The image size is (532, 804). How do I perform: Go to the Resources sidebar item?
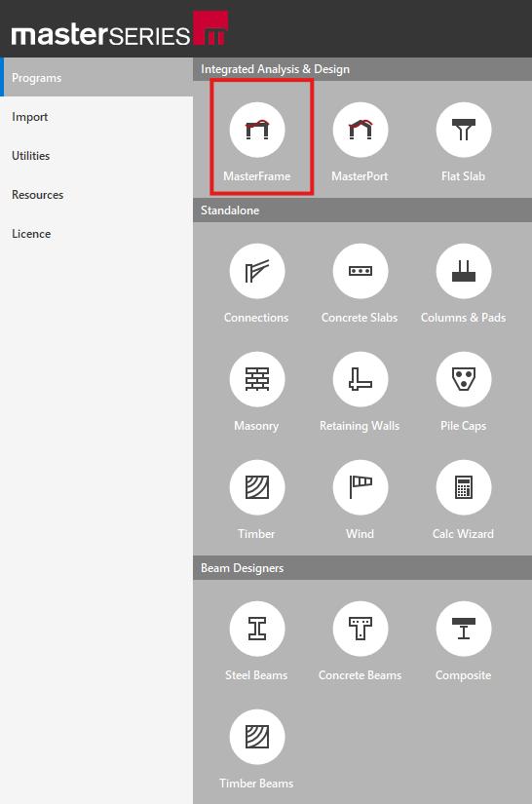coord(96,195)
